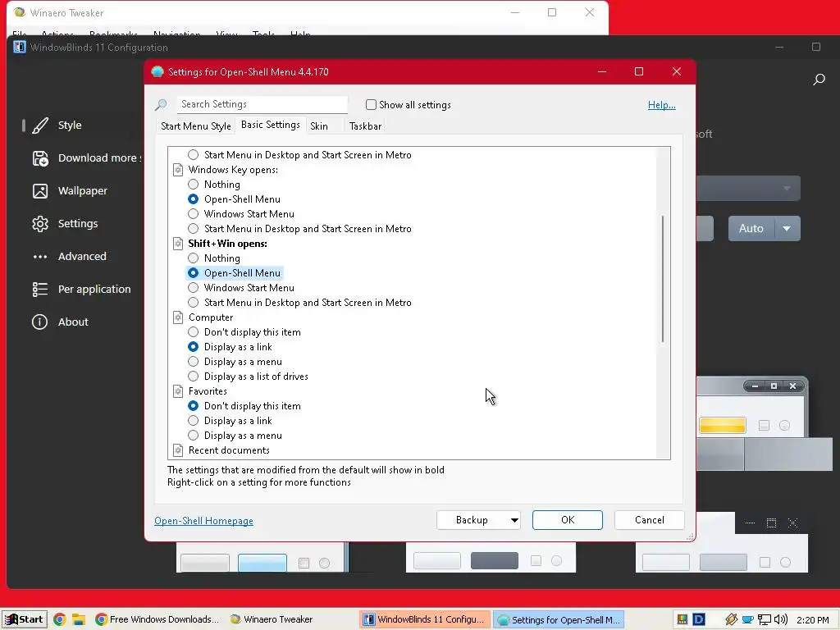Open the Backup dropdown arrow
Image resolution: width=840 pixels, height=630 pixels.
tap(514, 520)
